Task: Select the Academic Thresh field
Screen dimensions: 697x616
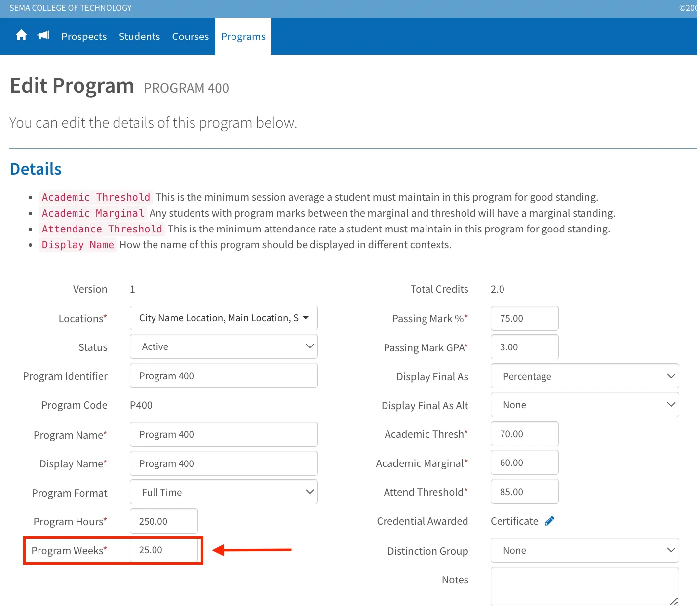Action: tap(525, 434)
